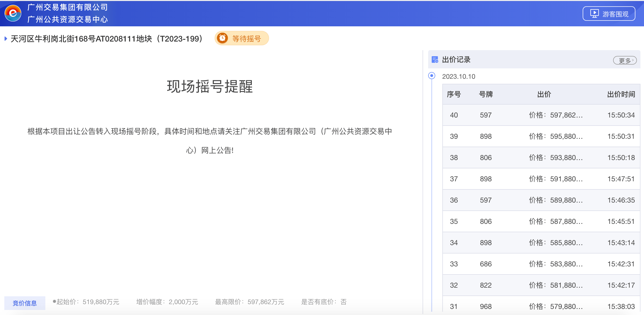The image size is (644, 315).
Task: Click the 号牌 column header
Action: tap(486, 94)
